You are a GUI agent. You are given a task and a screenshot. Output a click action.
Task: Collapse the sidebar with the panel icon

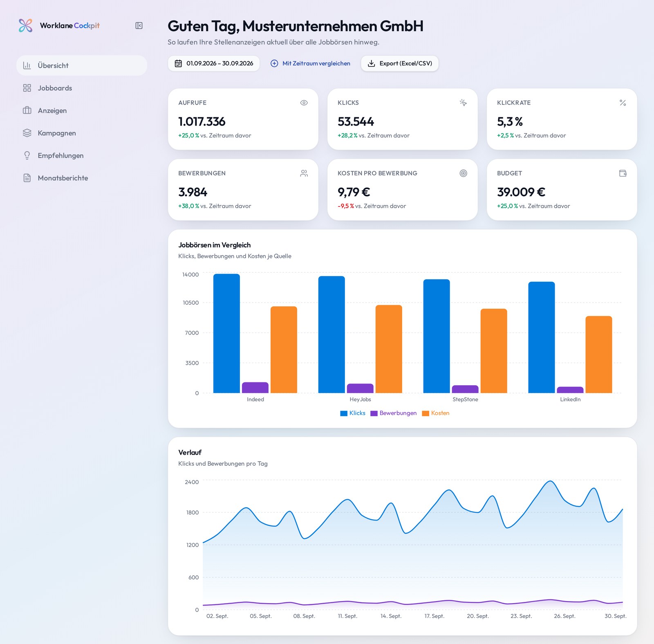pos(139,26)
